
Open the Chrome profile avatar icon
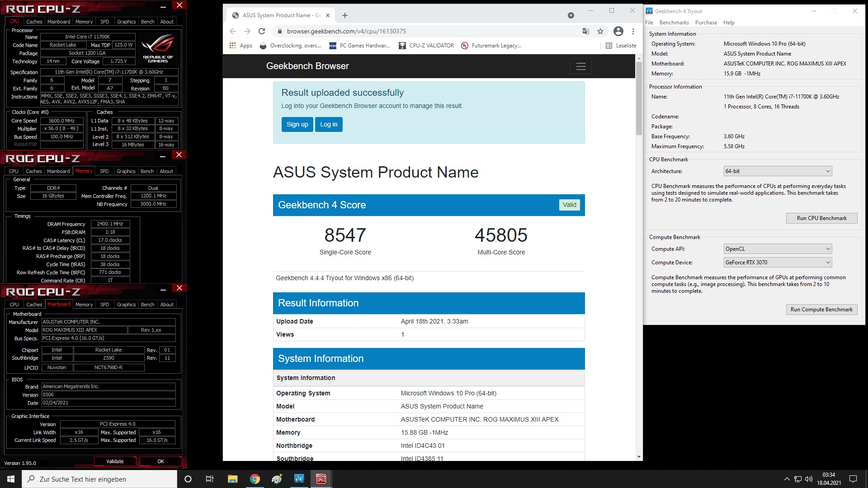618,31
